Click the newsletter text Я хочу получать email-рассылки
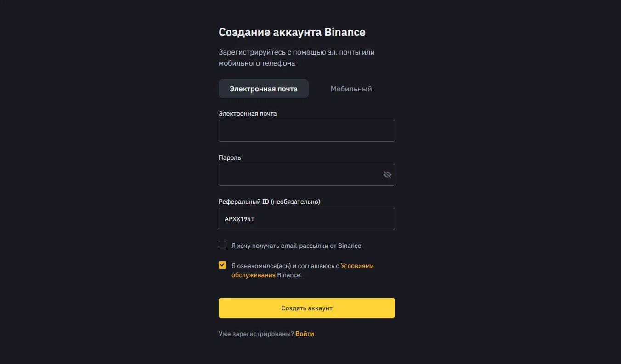This screenshot has width=621, height=364. (x=296, y=246)
